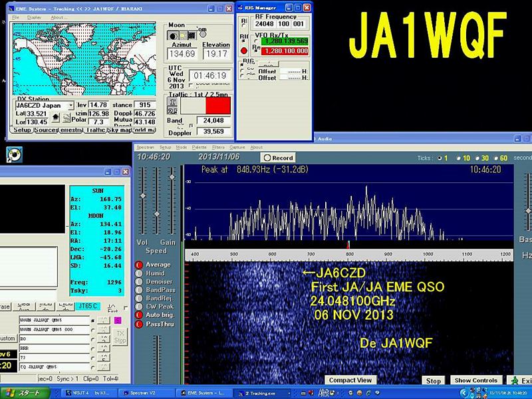Toggle Auto brig. option
Screen dimensions: 532x399
click(x=139, y=315)
